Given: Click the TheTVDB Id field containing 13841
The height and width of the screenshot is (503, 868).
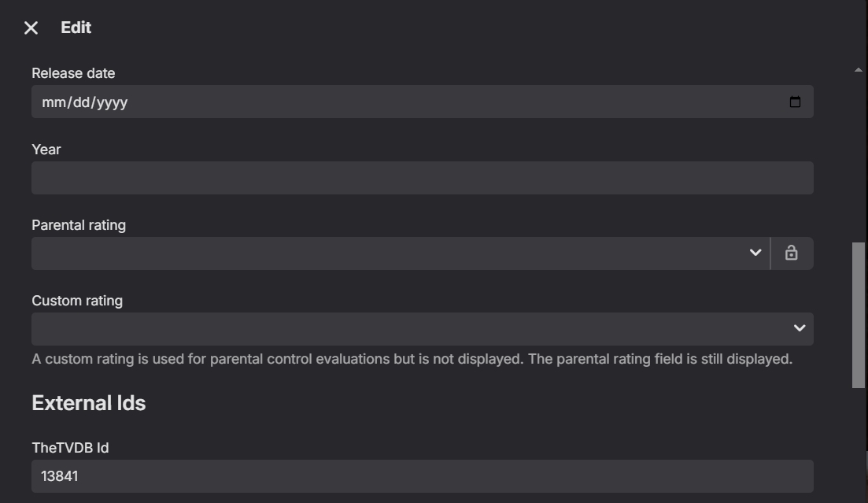Looking at the screenshot, I should click(422, 476).
